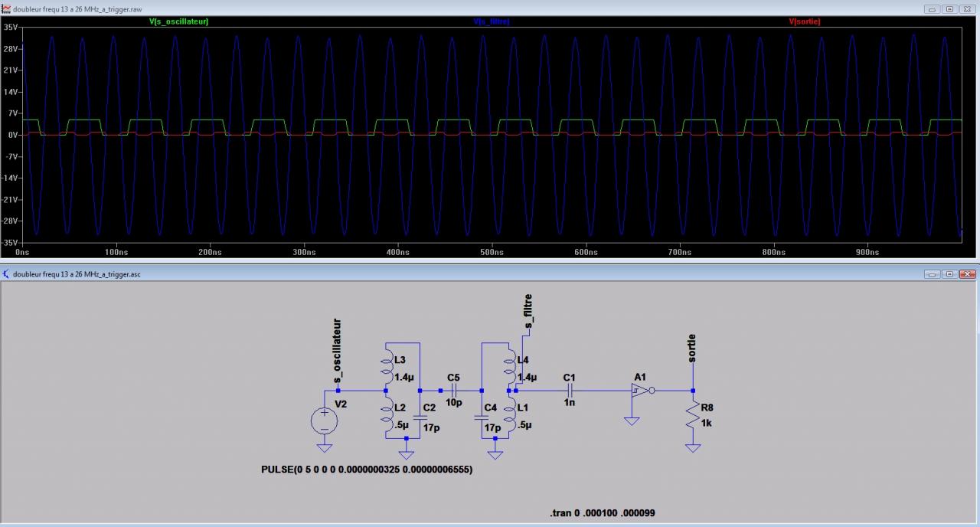The image size is (980, 527).
Task: Click the 1.4µ value of inductor L3
Action: click(x=403, y=378)
